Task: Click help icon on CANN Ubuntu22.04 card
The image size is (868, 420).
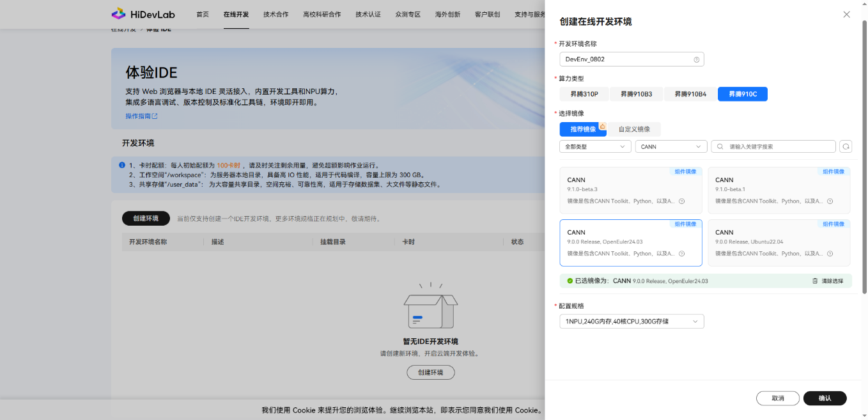Action: [x=830, y=253]
